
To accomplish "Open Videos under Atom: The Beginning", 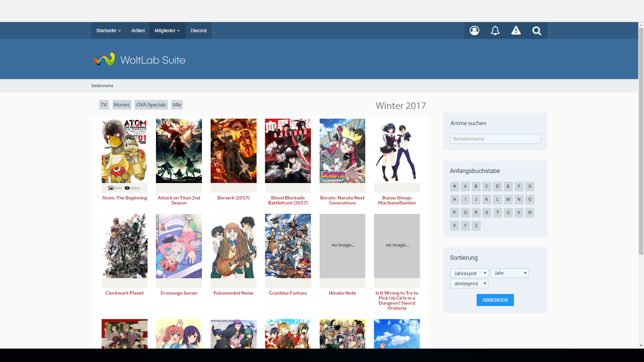I will point(132,188).
